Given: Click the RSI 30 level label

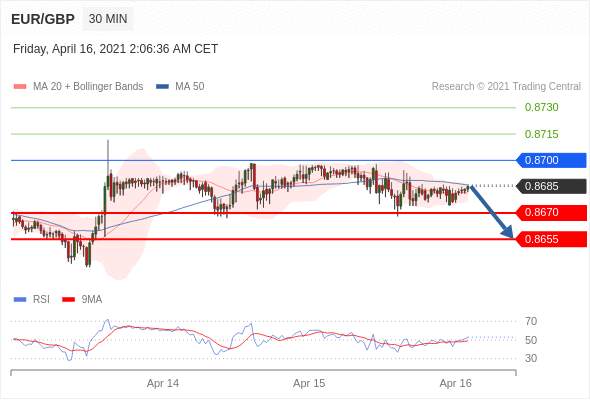Looking at the screenshot, I should pos(531,358).
